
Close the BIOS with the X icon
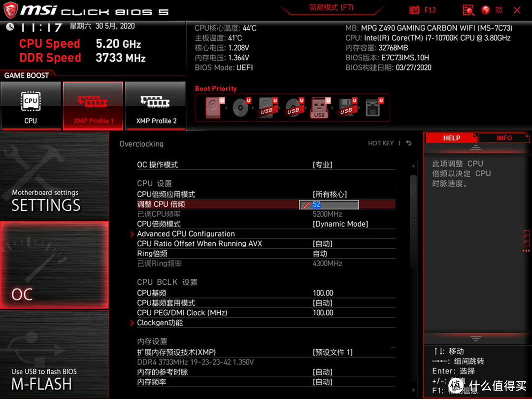517,10
